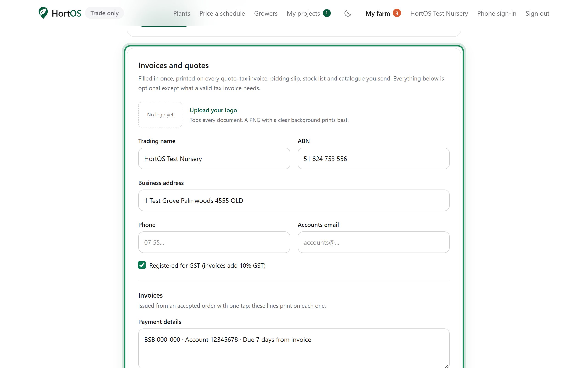Click the Business address label
Viewport: 588px width, 368px height.
pos(161,183)
